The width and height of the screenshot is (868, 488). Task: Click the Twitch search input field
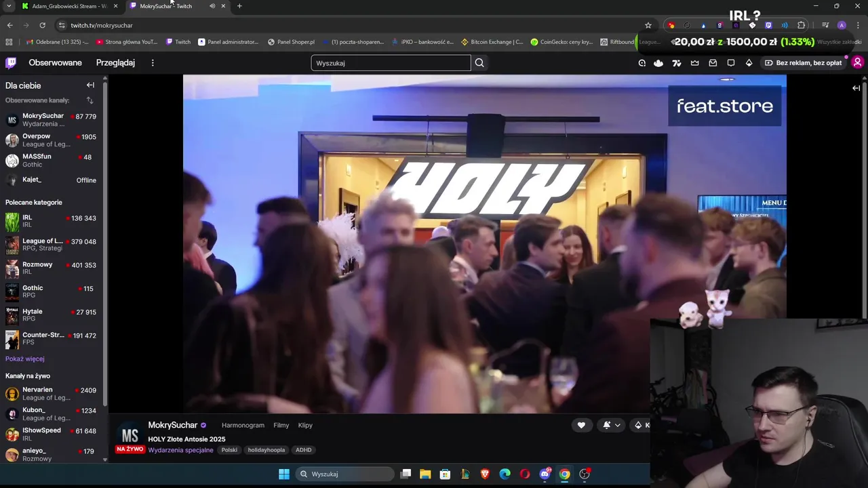point(391,63)
